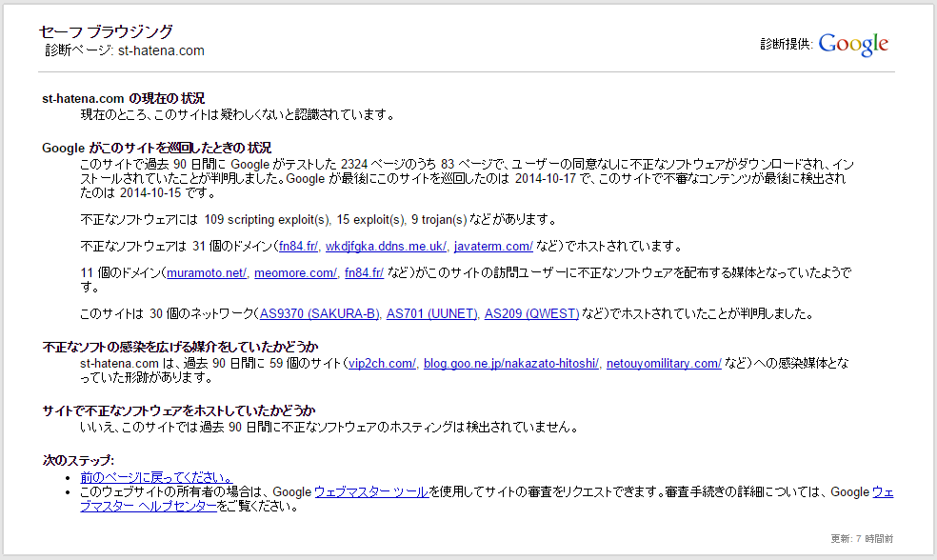The image size is (937, 560).
Task: Open the muramoto.net link
Action: (207, 273)
